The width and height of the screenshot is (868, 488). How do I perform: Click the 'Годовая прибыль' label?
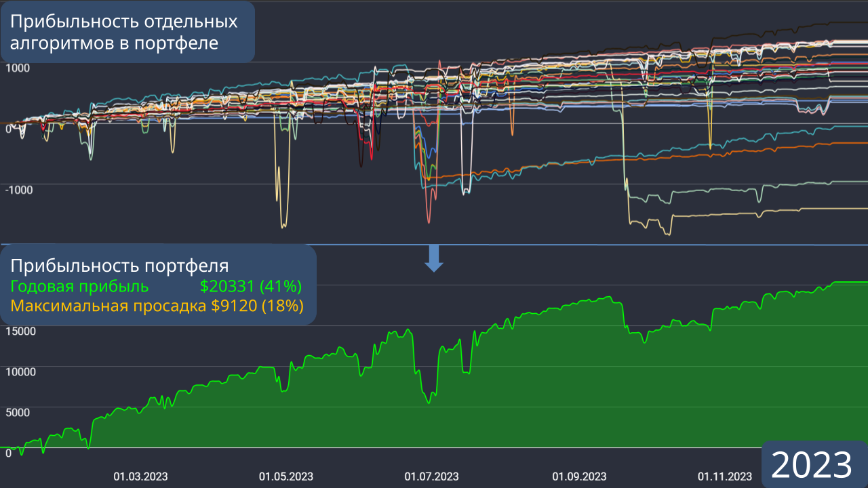[x=79, y=286]
